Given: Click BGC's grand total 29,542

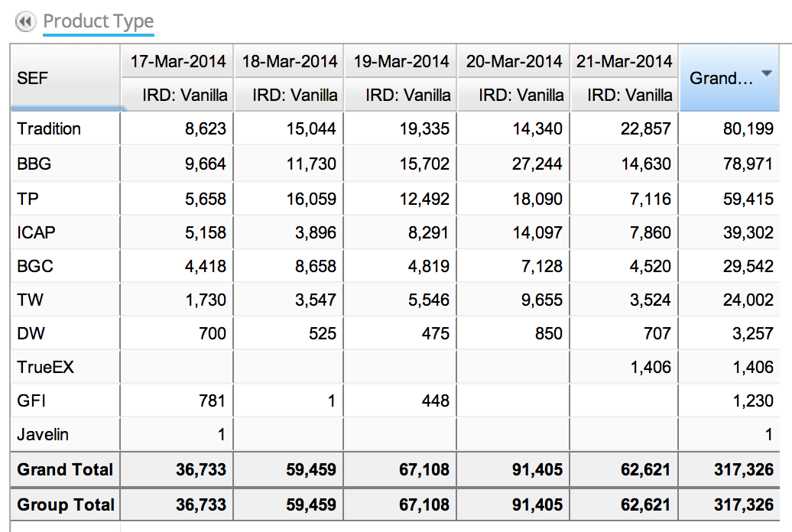Looking at the screenshot, I should point(748,266).
